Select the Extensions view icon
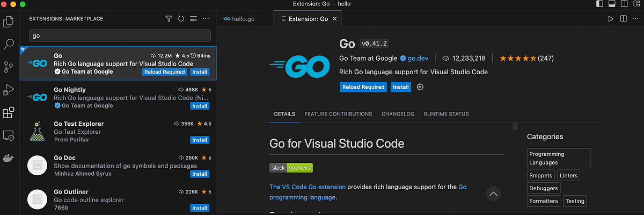Image resolution: width=644 pixels, height=215 pixels. 9,113
